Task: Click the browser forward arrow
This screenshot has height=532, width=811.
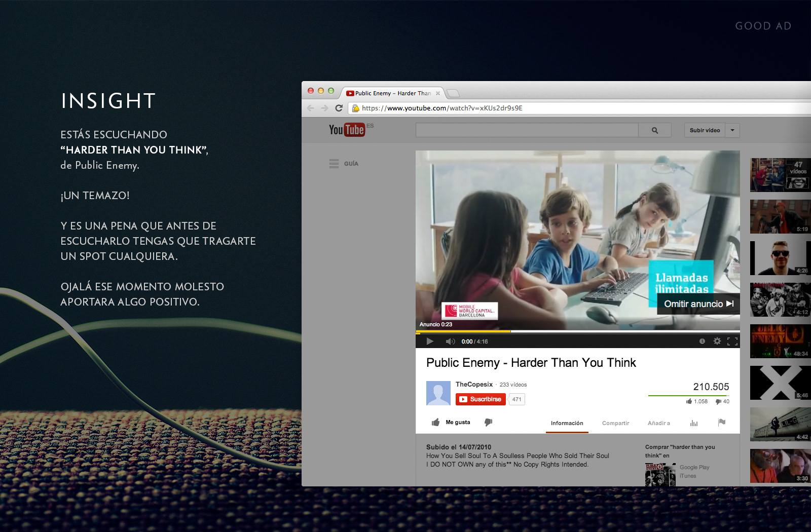Action: (x=324, y=108)
